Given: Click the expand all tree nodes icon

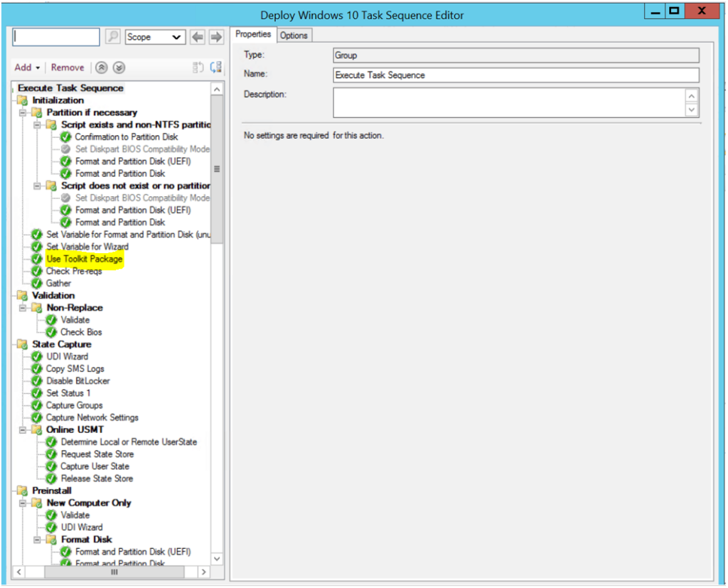Looking at the screenshot, I should tap(216, 68).
